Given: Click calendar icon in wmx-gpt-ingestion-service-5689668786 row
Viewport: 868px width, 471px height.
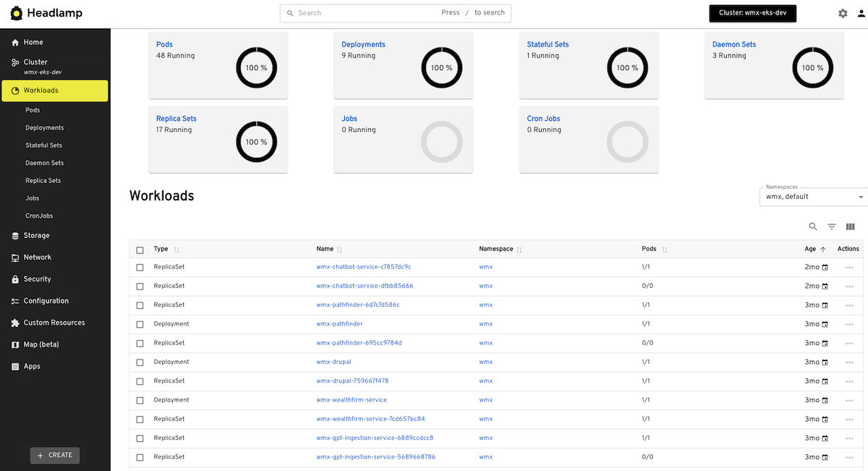Looking at the screenshot, I should pos(825,457).
